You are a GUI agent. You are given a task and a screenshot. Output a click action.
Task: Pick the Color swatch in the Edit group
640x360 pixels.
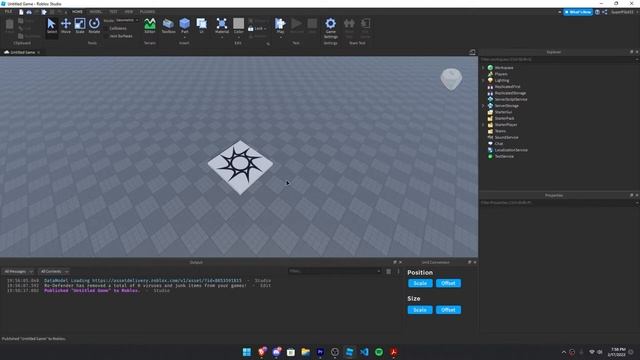coord(238,23)
